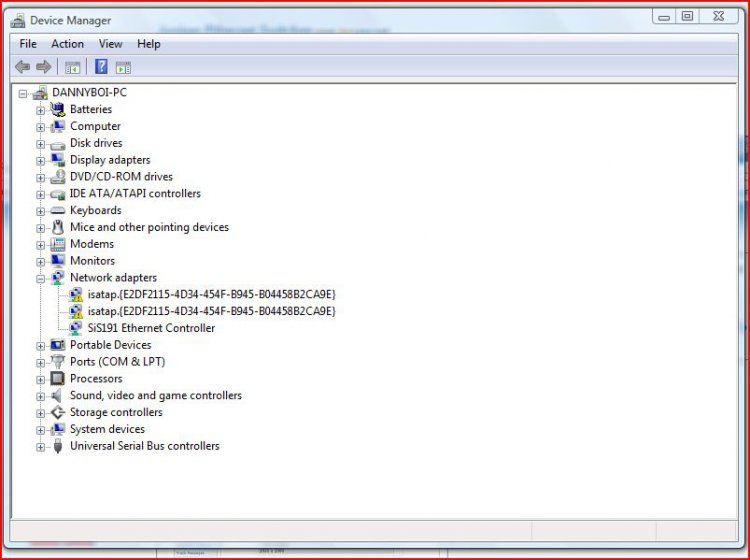Minimize the Device Manager window

[664, 17]
